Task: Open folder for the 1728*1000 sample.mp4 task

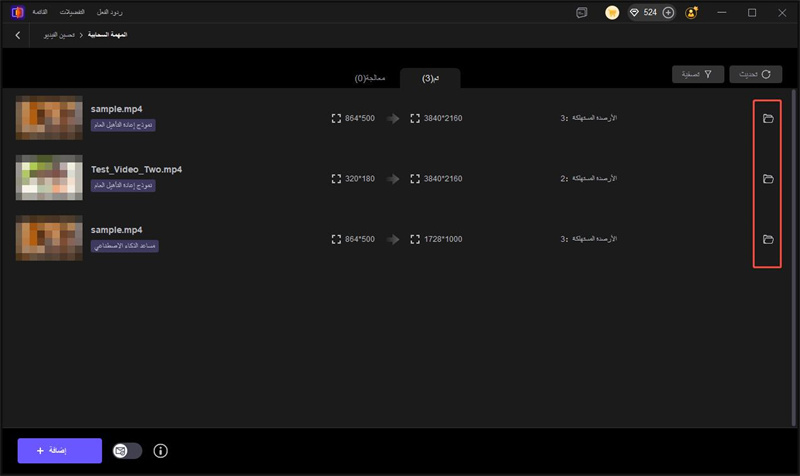Action: [768, 239]
